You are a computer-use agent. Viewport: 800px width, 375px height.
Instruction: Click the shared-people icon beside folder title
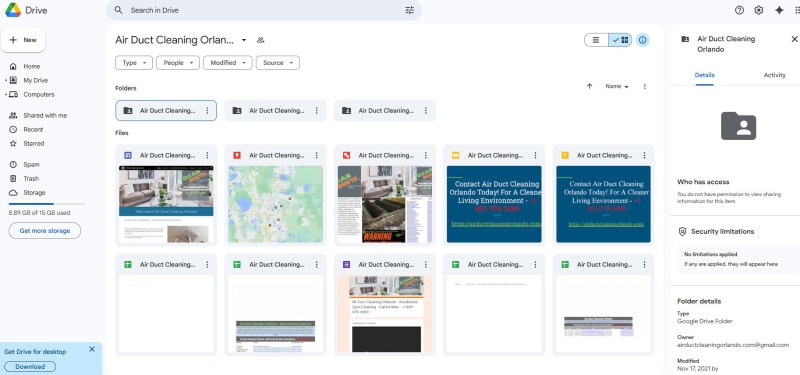point(261,40)
